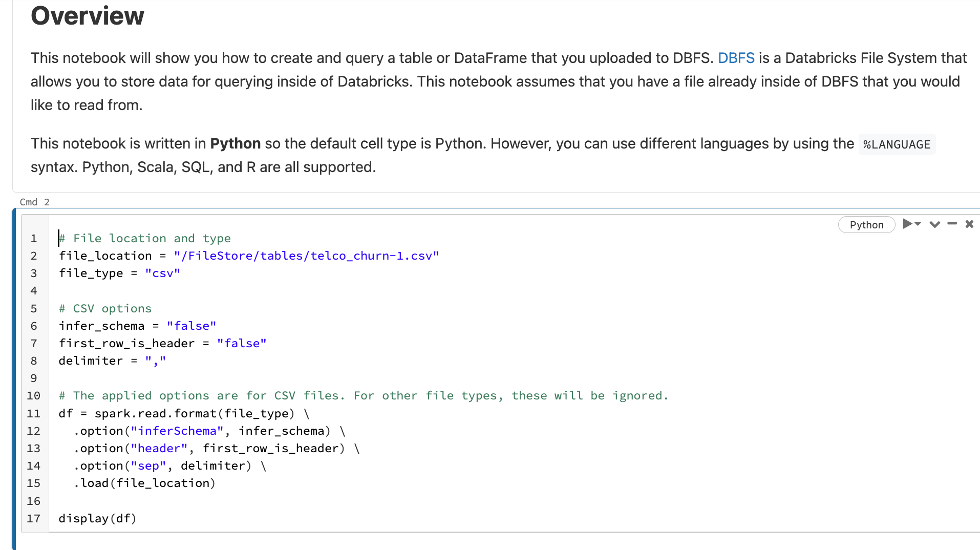
Task: Click the infer_schema "false" value
Action: point(191,326)
